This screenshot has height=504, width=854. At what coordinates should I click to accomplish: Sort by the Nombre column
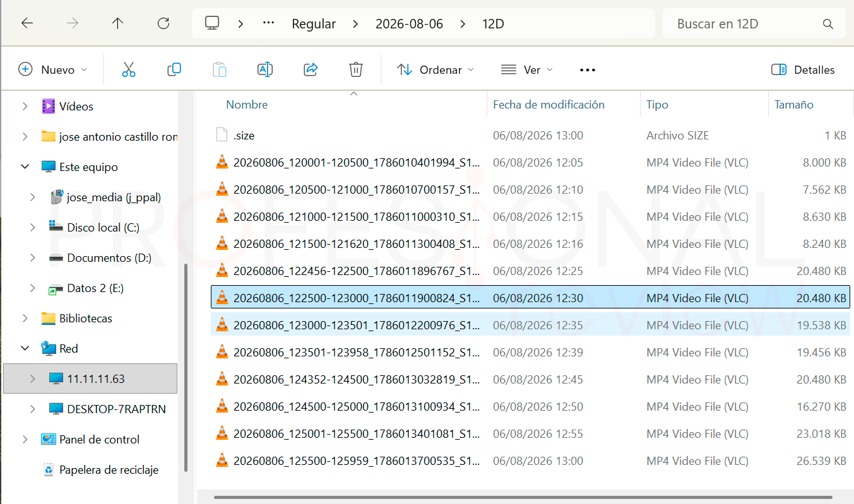point(247,105)
